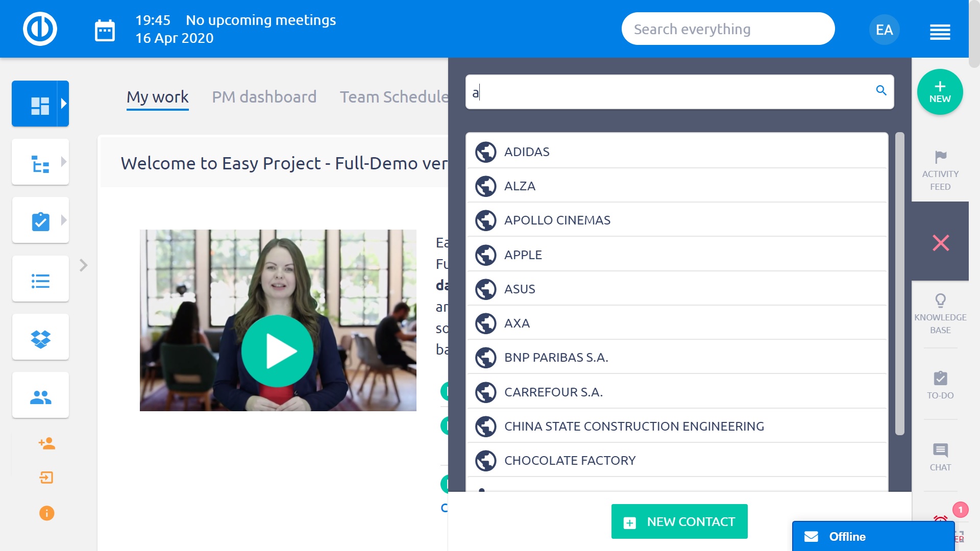Click the red notification badge showing 1
This screenshot has width=980, height=551.
960,510
